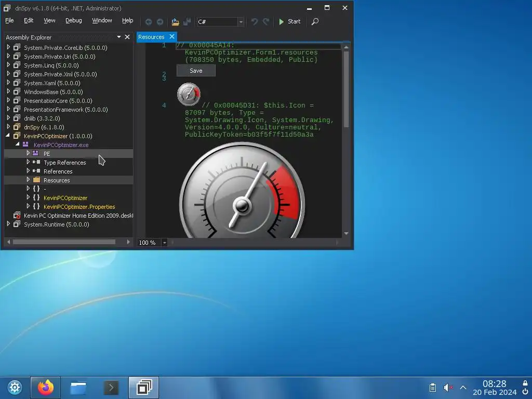Expand the system tray hidden icons arrow
Image resolution: width=532 pixels, height=399 pixels.
point(463,388)
